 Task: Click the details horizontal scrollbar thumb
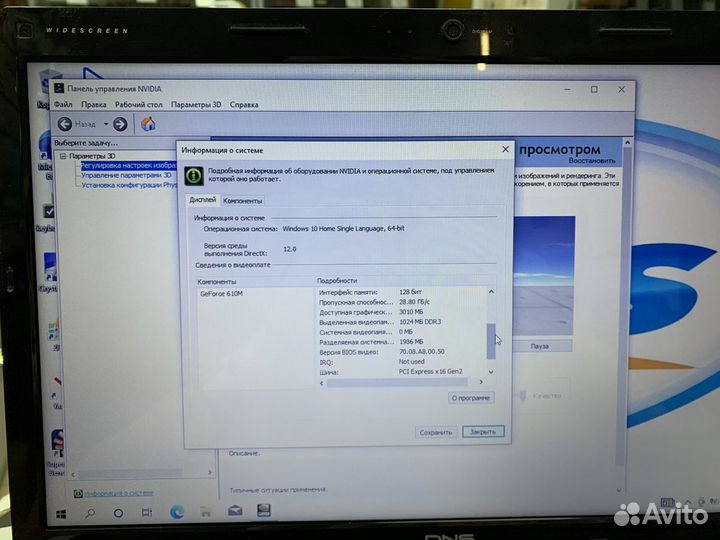coord(397,382)
